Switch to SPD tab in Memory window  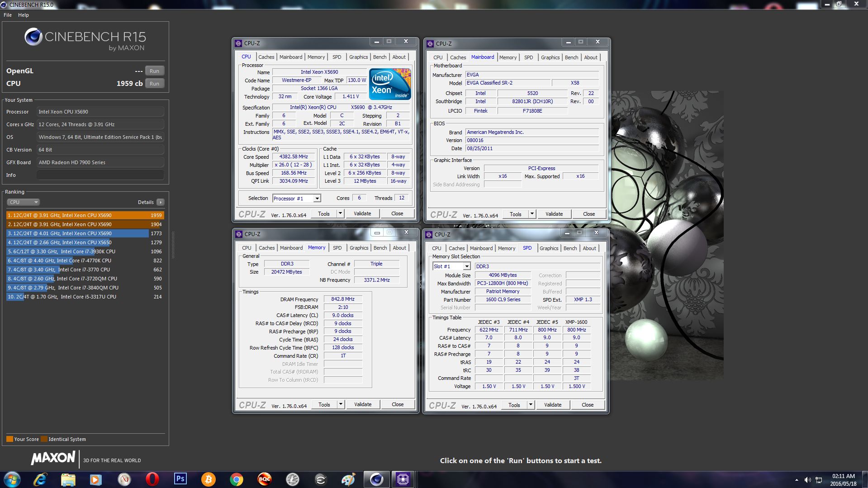tap(337, 248)
